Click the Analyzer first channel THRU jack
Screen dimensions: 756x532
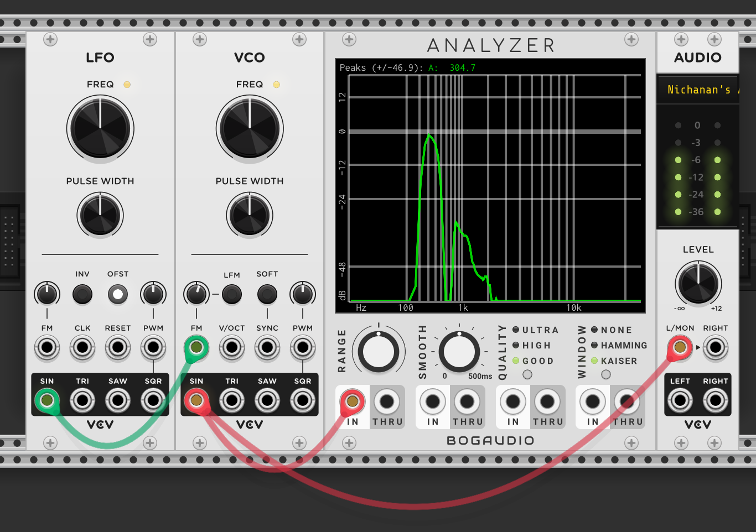tap(387, 401)
